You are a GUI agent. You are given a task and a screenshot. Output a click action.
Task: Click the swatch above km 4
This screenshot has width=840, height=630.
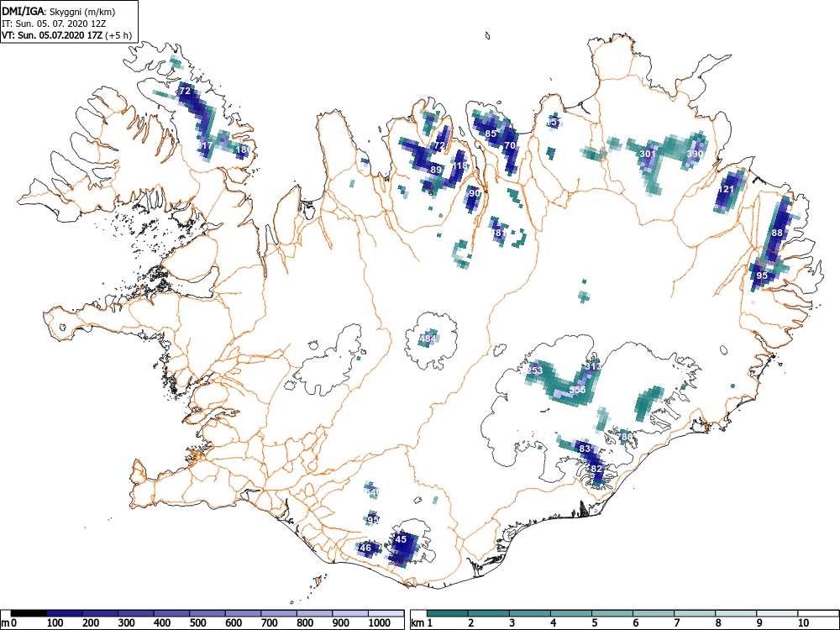tap(571, 613)
